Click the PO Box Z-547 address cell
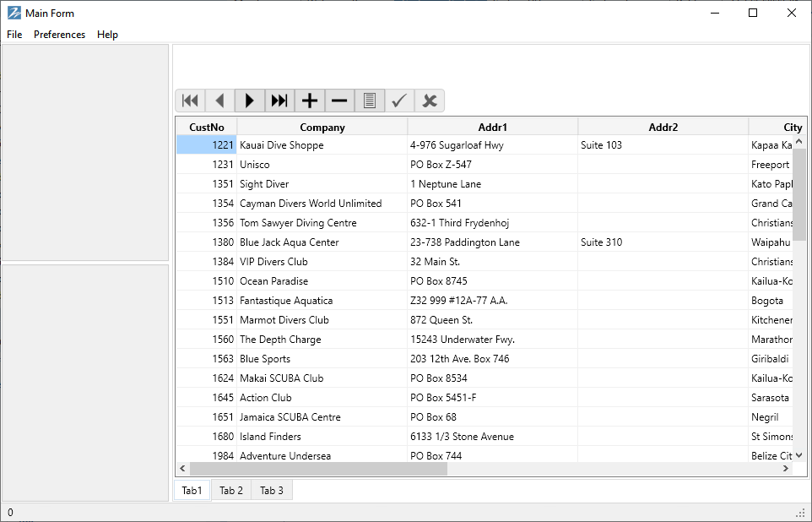Screen dimensions: 812x522 (492, 165)
